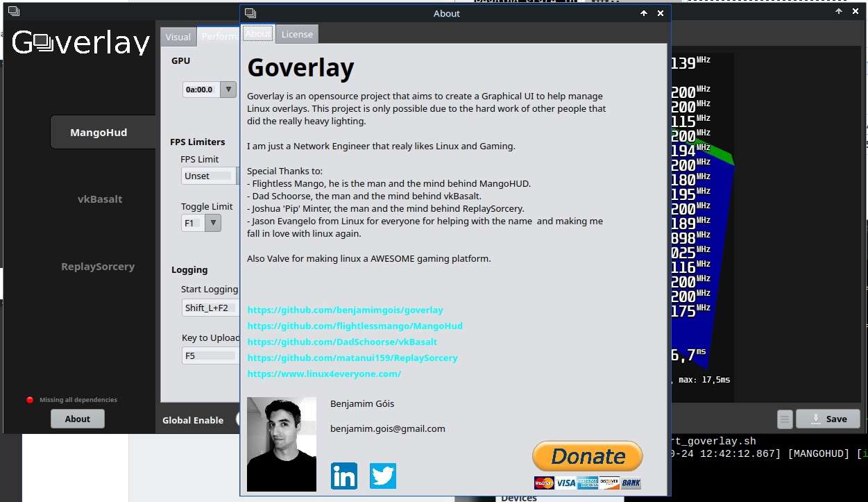
Task: Switch to the Visual tab in Goverlay
Action: coord(178,37)
